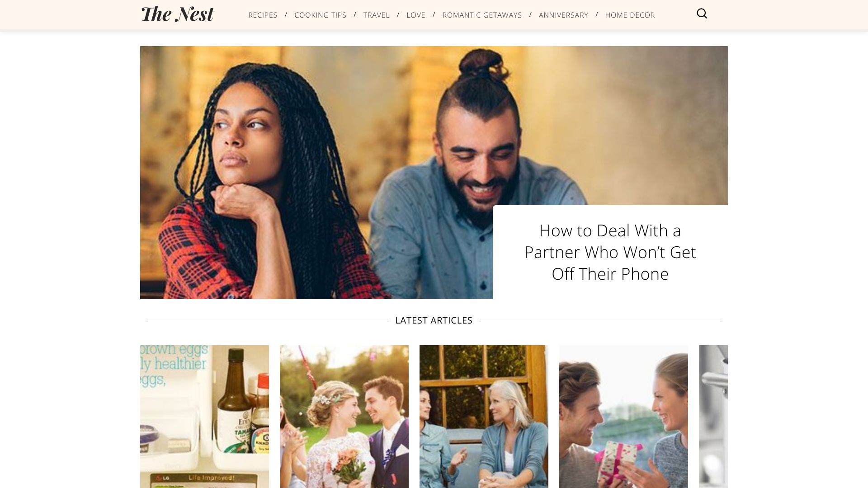868x488 pixels.
Task: Click the Latest Articles heading
Action: [x=434, y=320]
